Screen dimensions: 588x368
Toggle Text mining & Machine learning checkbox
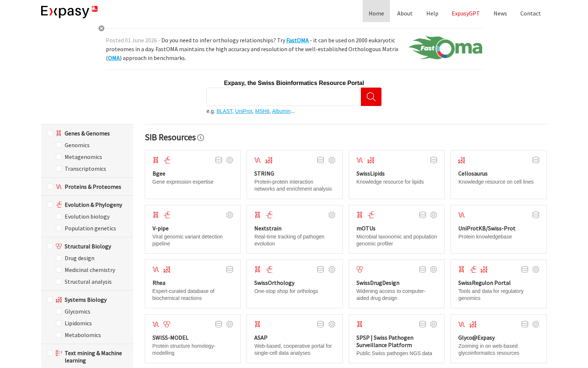pyautogui.click(x=50, y=353)
